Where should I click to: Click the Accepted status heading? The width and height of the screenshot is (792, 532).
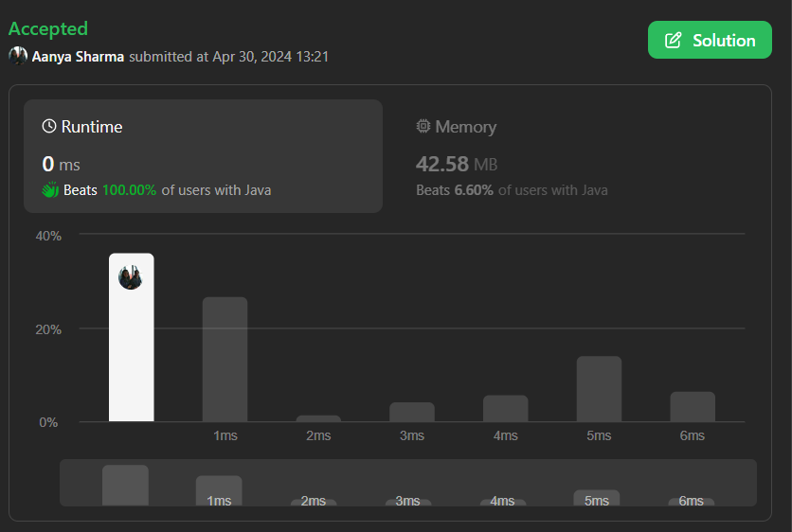pos(48,28)
